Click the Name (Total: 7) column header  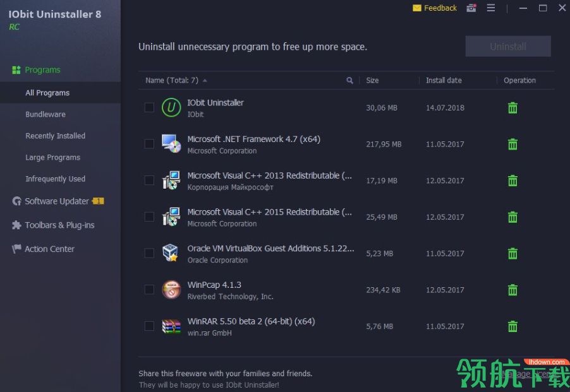tap(172, 80)
